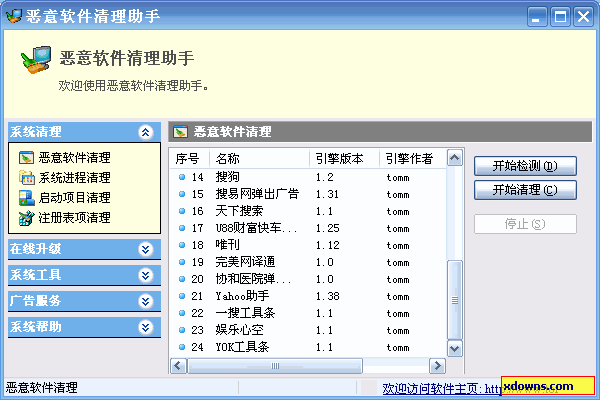This screenshot has width=600, height=400.
Task: Sort list by 名称 column header
Action: [x=259, y=158]
